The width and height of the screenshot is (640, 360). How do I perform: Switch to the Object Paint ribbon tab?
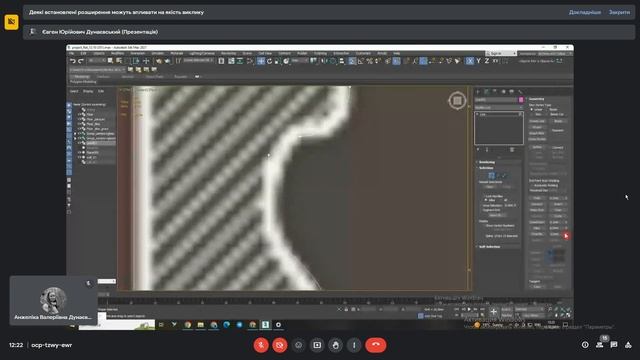point(155,76)
